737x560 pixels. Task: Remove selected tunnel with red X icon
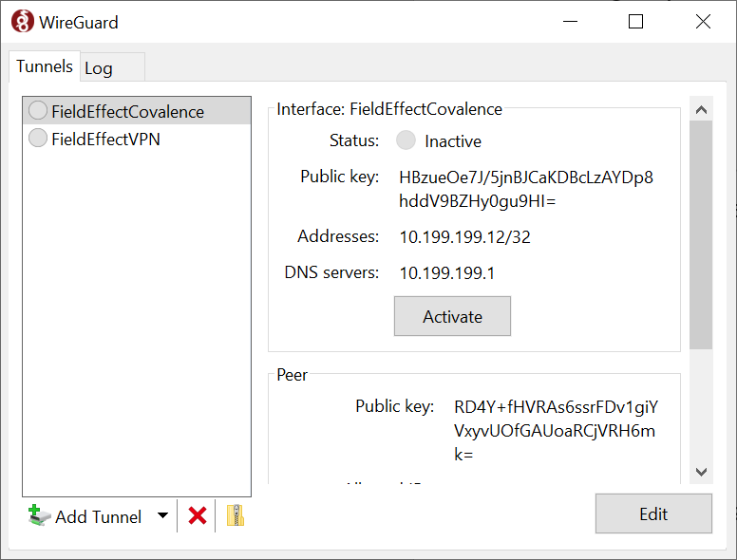click(197, 515)
